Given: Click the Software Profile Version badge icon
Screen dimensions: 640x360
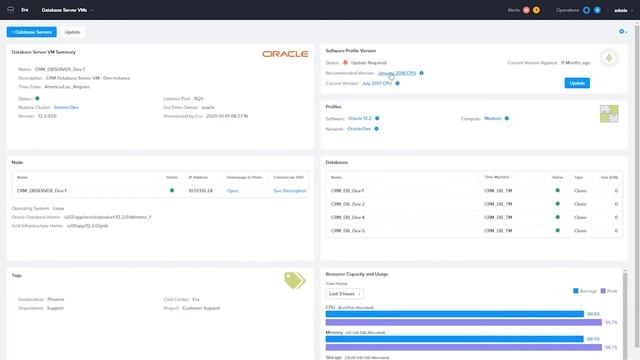Looking at the screenshot, I should pos(609,58).
